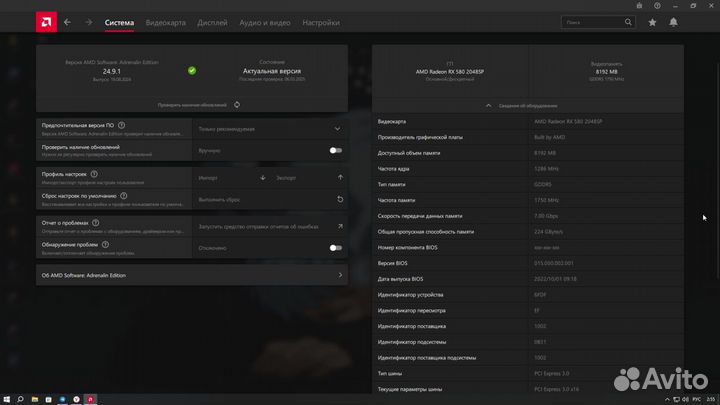The image size is (720, 405).
Task: Click the reset icon for Выполнить сброс
Action: click(x=339, y=199)
